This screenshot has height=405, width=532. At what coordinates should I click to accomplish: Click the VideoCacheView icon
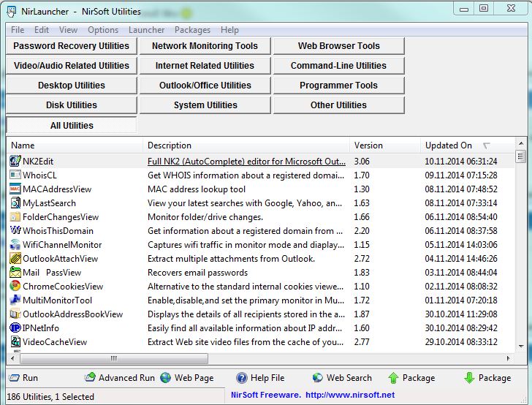15,342
